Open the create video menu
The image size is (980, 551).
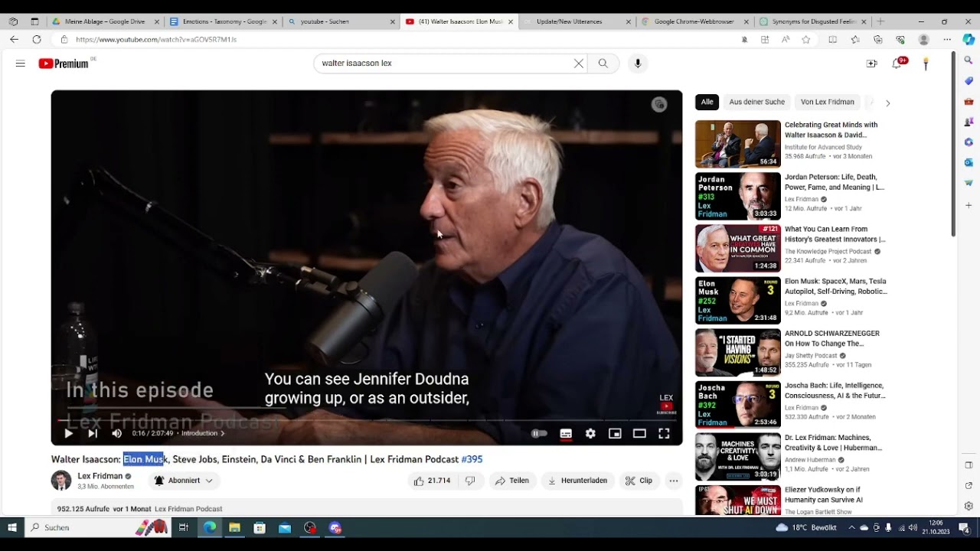[x=871, y=64]
